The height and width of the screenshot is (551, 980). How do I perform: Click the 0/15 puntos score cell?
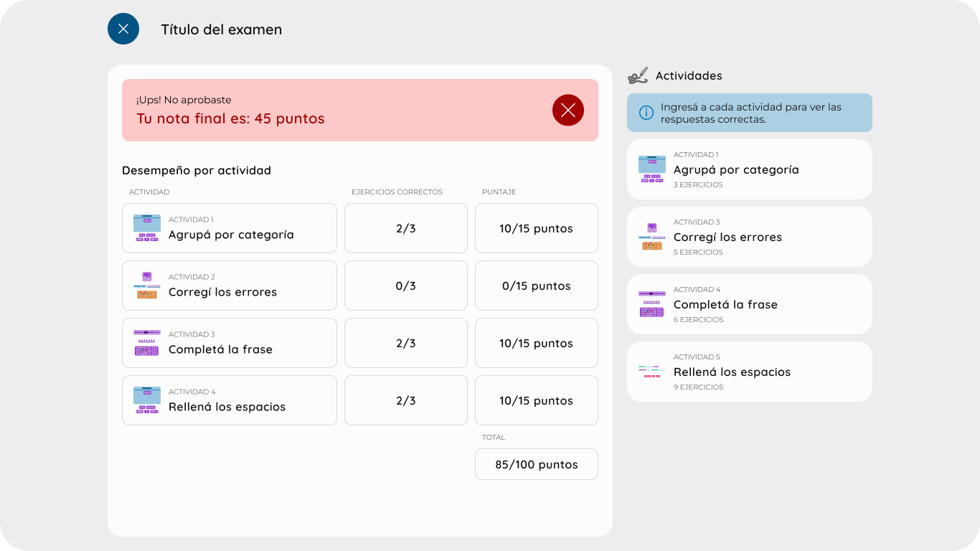tap(537, 286)
